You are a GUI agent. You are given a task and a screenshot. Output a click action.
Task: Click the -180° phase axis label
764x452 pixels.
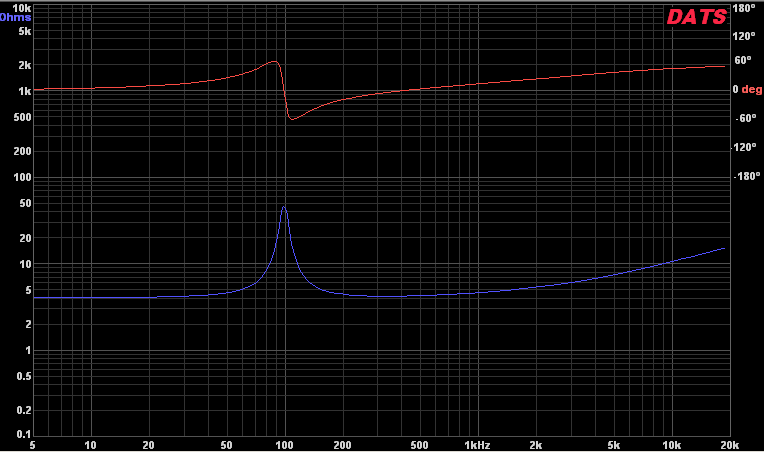(747, 176)
